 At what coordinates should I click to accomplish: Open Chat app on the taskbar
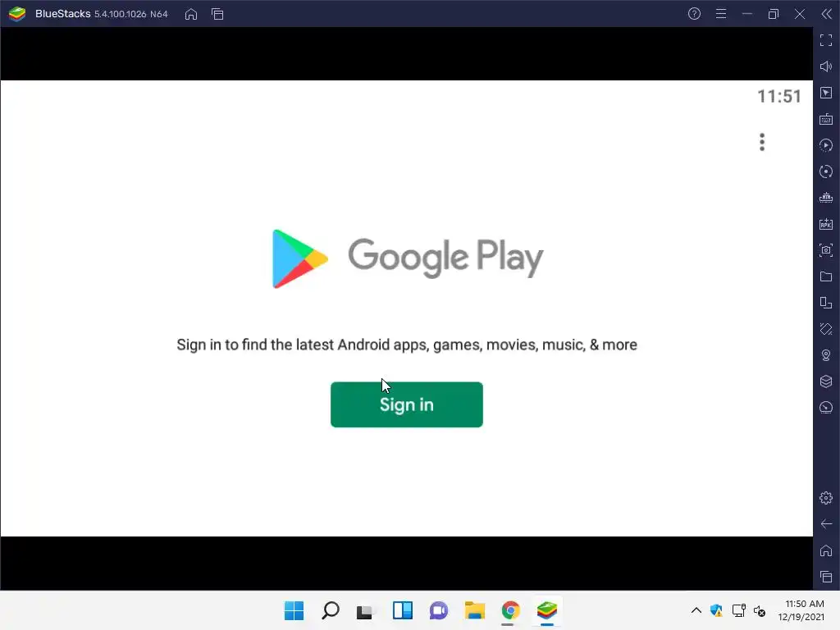(x=438, y=610)
